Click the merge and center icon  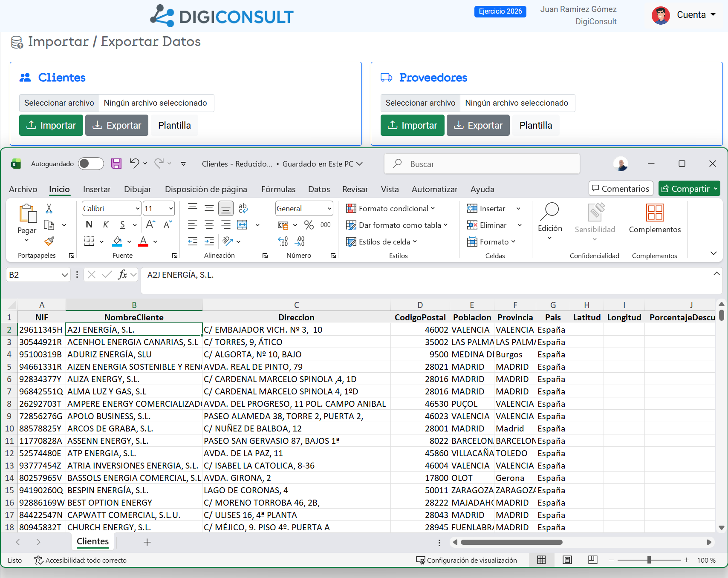[243, 224]
